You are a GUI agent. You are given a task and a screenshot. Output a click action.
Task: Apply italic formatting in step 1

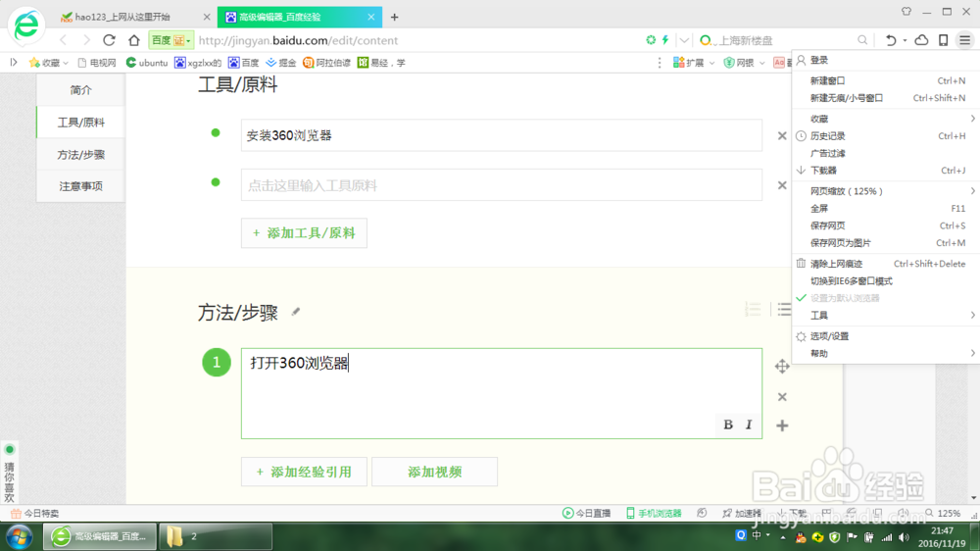pos(749,425)
